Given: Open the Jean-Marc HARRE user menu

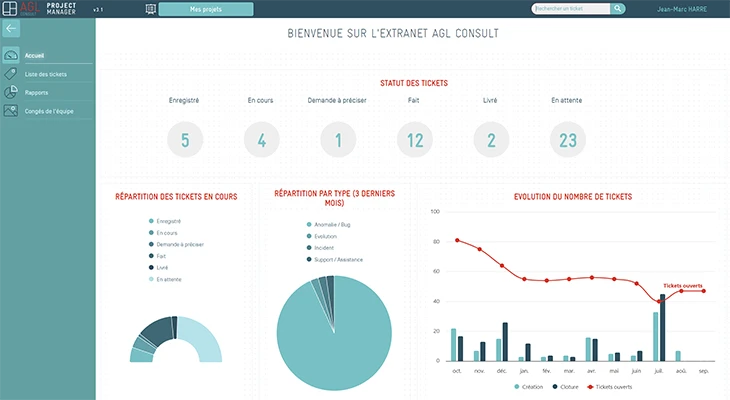Looking at the screenshot, I should (x=682, y=9).
